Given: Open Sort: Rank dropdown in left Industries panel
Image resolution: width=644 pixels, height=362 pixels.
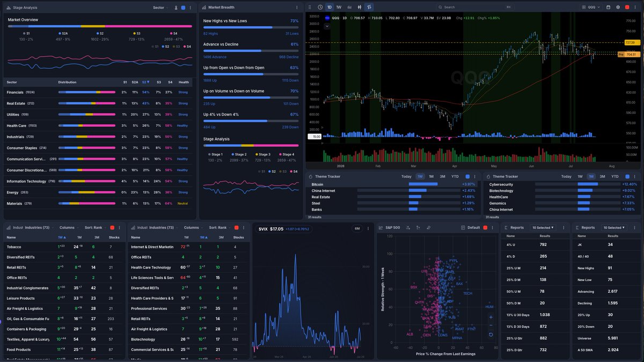Looking at the screenshot, I should coord(95,227).
